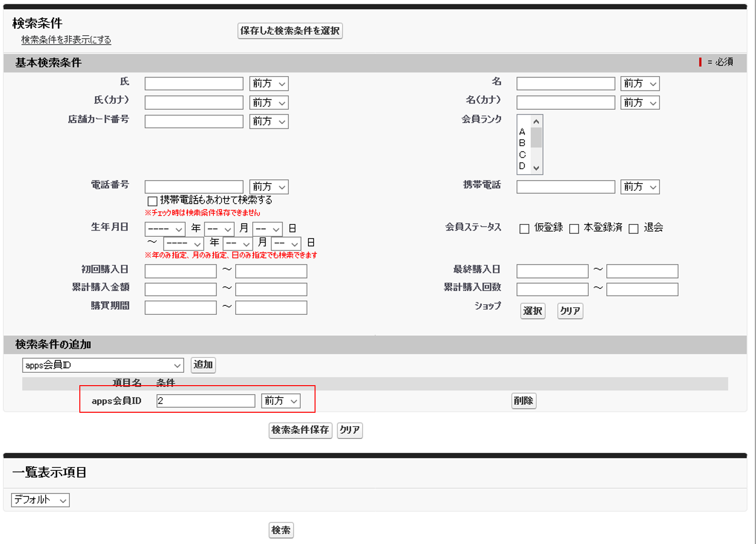Open the 氏 match type dropdown
The width and height of the screenshot is (756, 544).
point(269,84)
